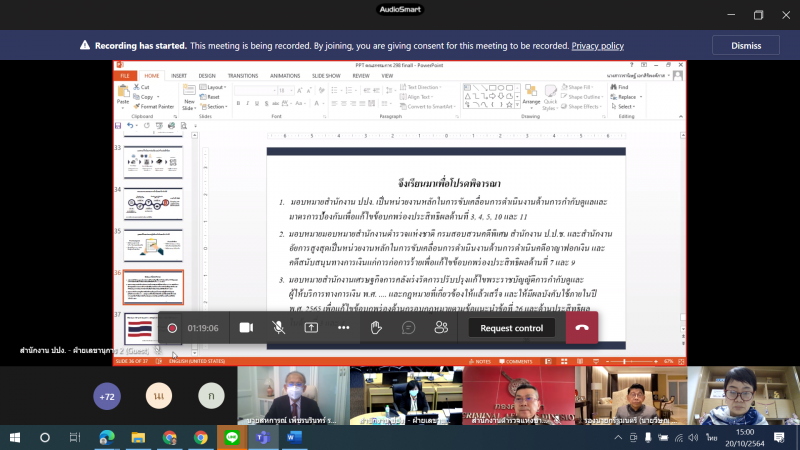Dismiss the recording notification banner
The height and width of the screenshot is (450, 800).
pyautogui.click(x=746, y=45)
